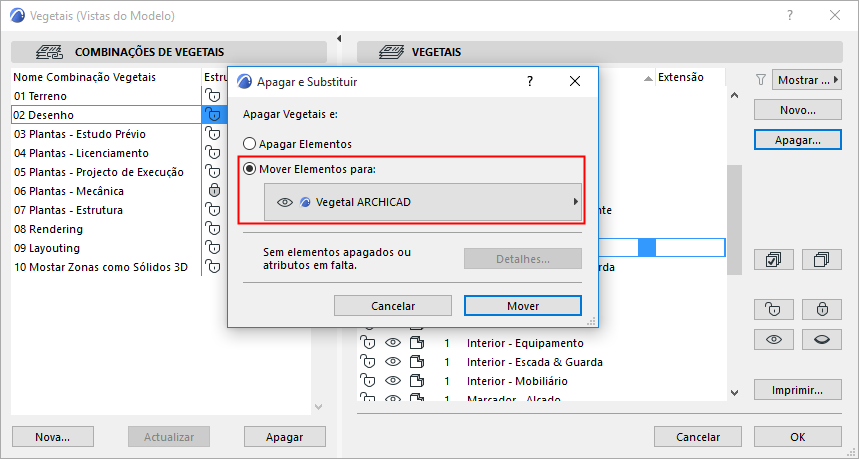This screenshot has height=459, width=859.
Task: Toggle visibility of Interior - Equipamento layer
Action: click(392, 343)
